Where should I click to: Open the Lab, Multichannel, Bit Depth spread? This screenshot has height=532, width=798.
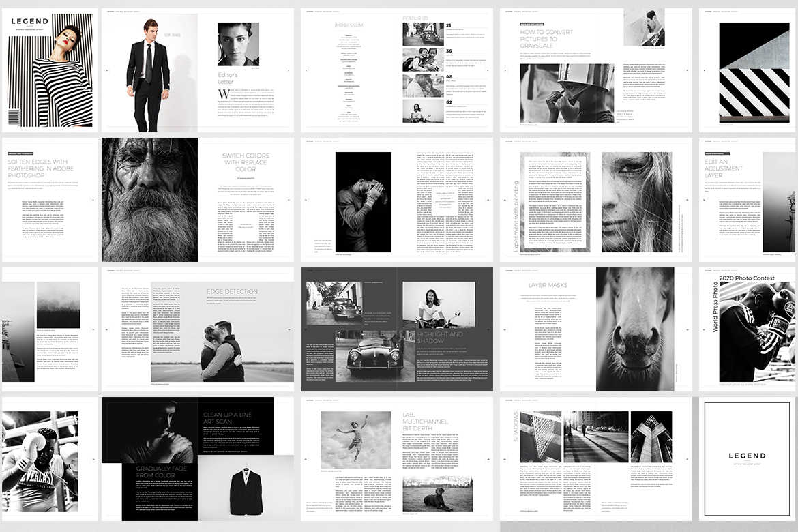coord(396,459)
